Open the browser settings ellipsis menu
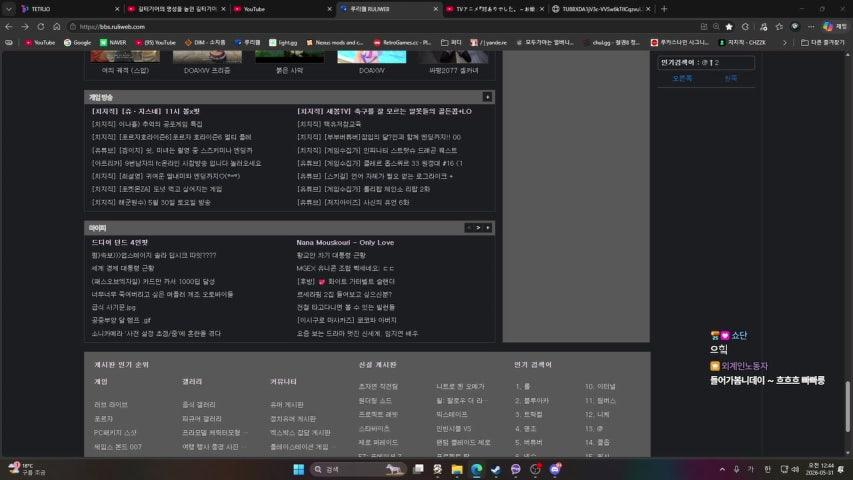This screenshot has width=853, height=480. (x=811, y=26)
